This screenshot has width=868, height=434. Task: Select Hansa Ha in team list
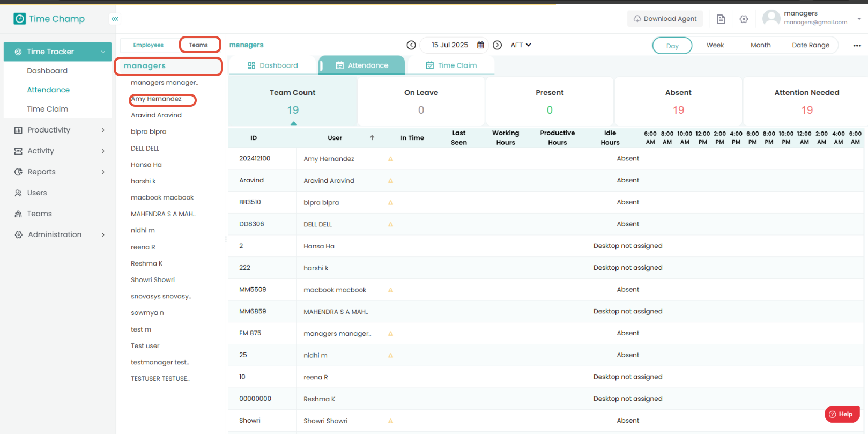coord(146,165)
